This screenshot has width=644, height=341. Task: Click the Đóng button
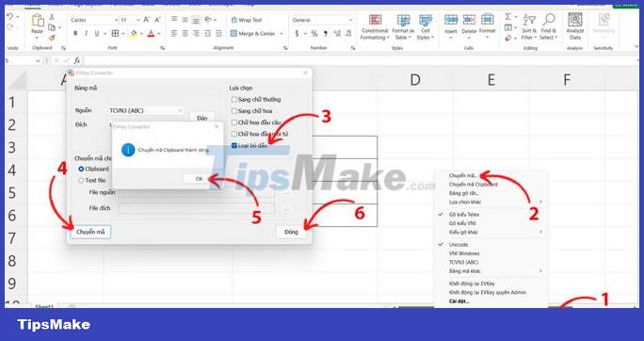pos(291,232)
